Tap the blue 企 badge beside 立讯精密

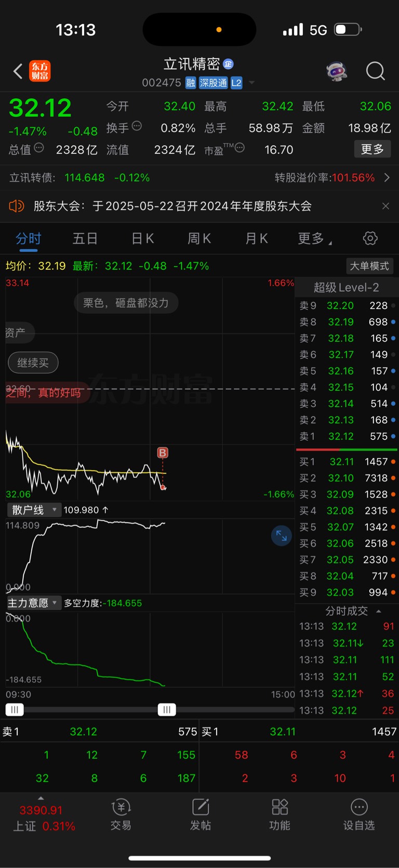click(x=228, y=64)
